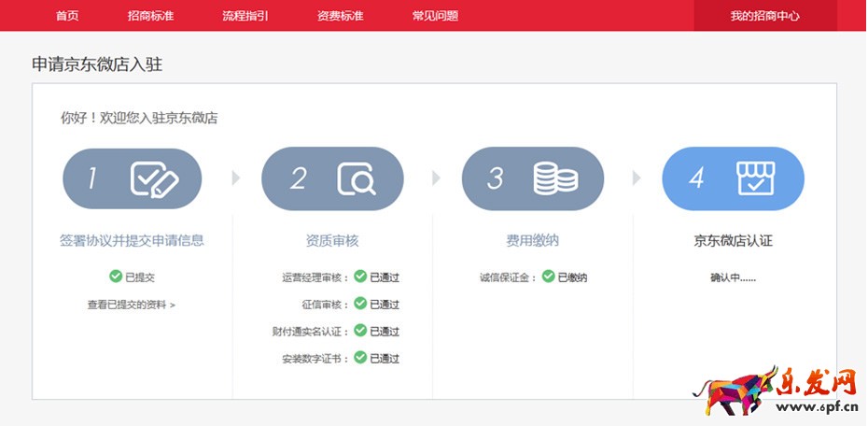The width and height of the screenshot is (868, 426).
Task: Click the step 1 sign agreement icon
Action: (x=154, y=178)
